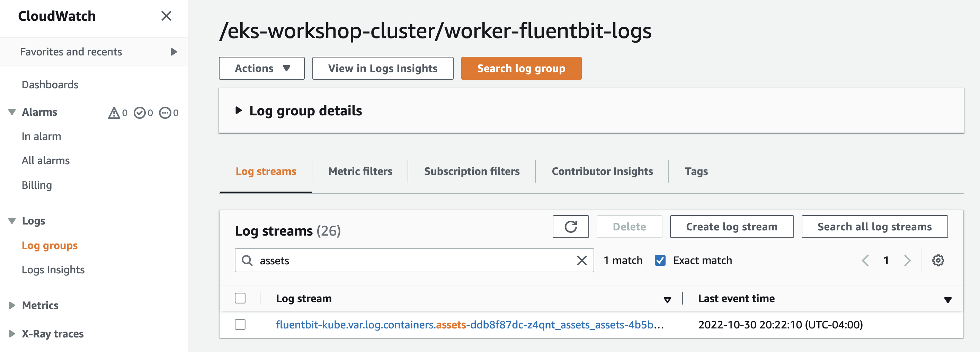The width and height of the screenshot is (980, 352).
Task: Collapse the Logs section
Action: (x=12, y=221)
